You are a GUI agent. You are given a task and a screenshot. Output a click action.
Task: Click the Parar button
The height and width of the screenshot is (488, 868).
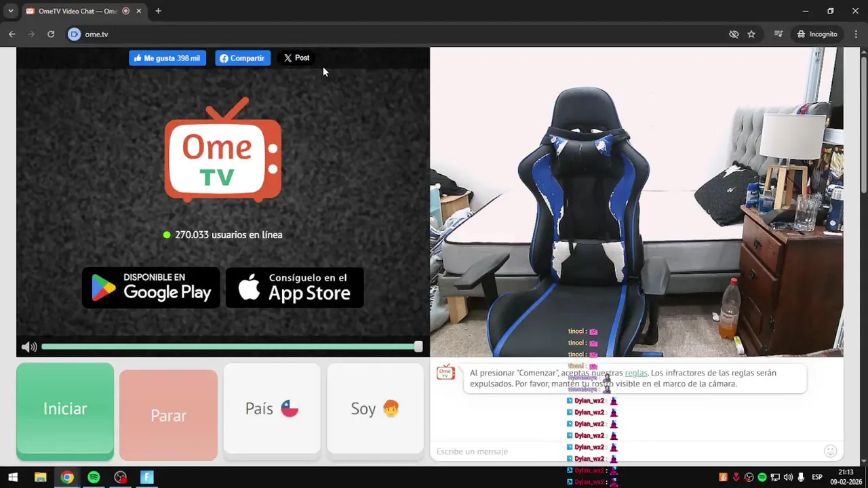(x=168, y=415)
